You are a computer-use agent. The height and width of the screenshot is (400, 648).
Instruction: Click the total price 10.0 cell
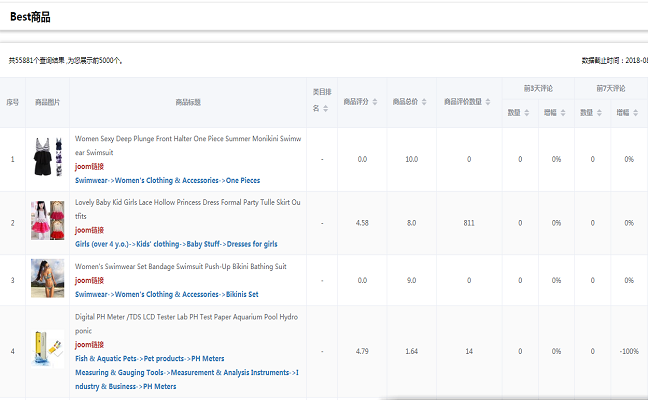pos(412,159)
